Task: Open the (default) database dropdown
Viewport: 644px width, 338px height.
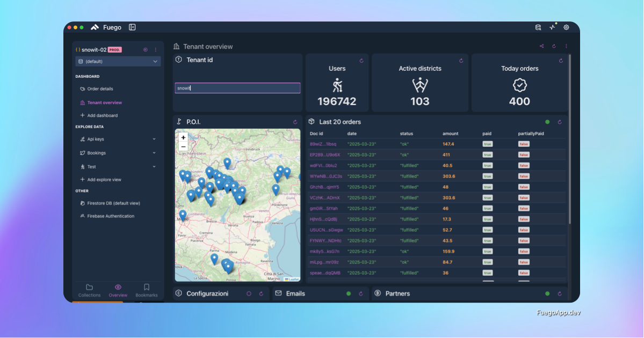Action: click(118, 61)
